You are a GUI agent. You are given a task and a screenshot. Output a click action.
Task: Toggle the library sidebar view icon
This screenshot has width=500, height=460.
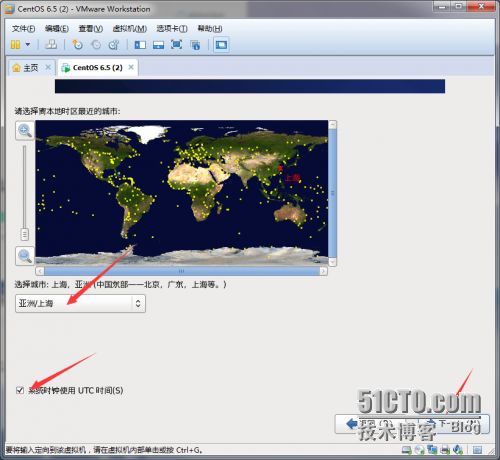(x=140, y=45)
